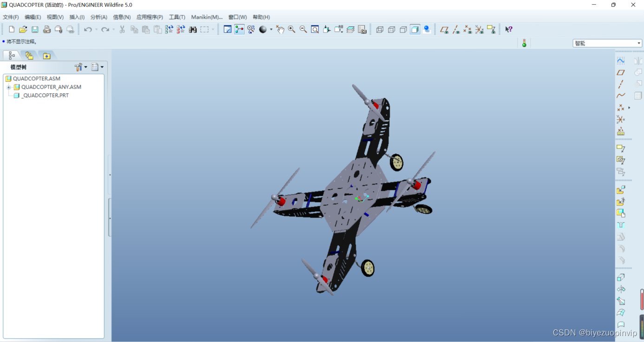Screen dimensions: 644x342
Task: Toggle datum planes display
Action: (444, 29)
